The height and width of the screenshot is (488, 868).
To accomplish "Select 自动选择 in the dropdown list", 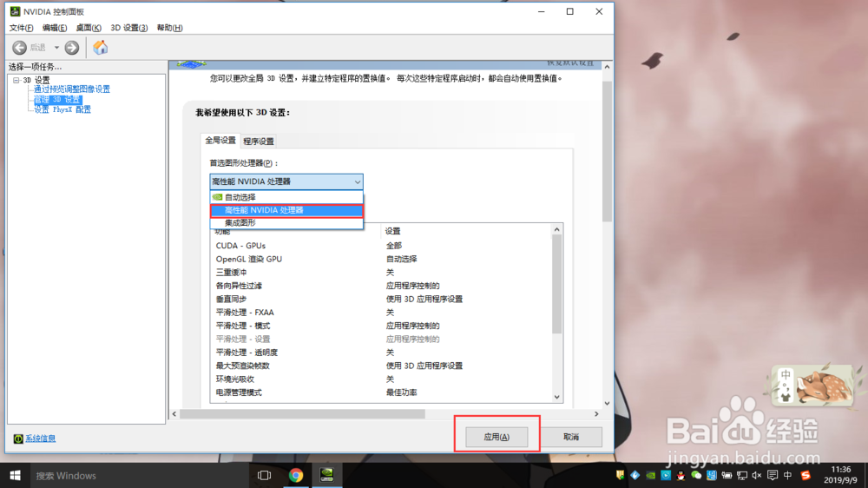I will [x=286, y=197].
